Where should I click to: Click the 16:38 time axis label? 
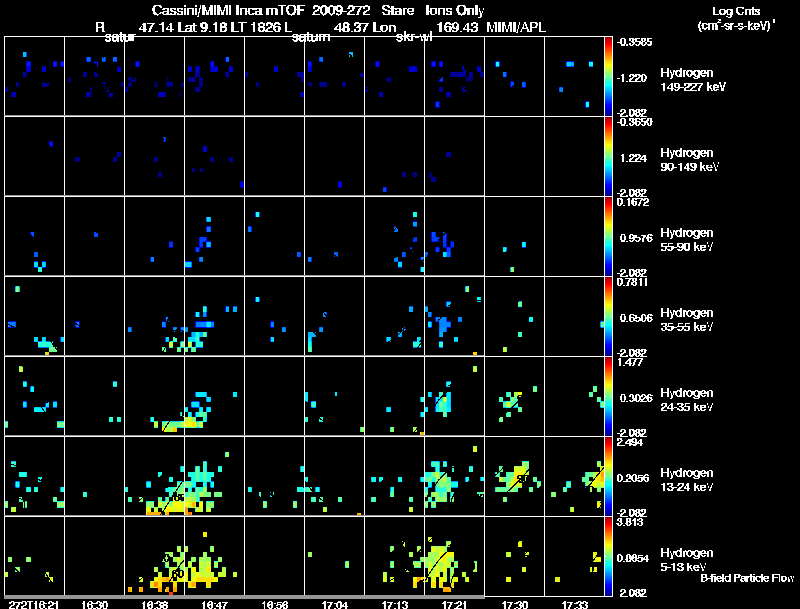coord(155,604)
